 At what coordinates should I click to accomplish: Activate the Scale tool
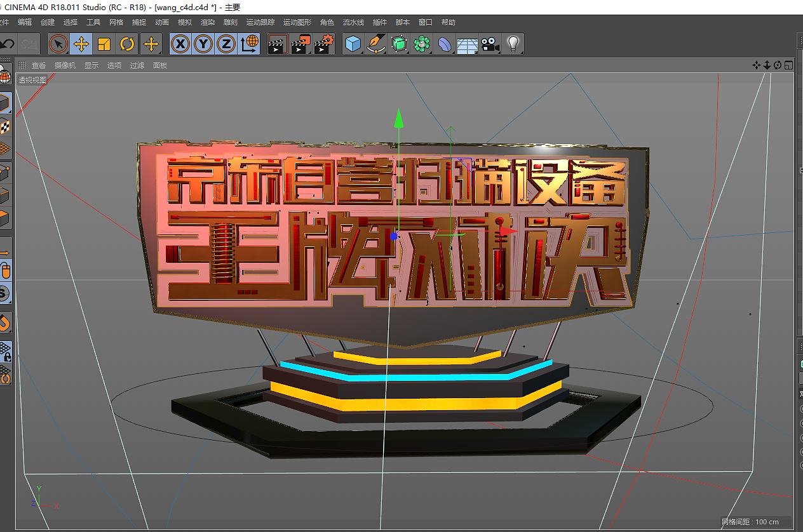(x=104, y=44)
